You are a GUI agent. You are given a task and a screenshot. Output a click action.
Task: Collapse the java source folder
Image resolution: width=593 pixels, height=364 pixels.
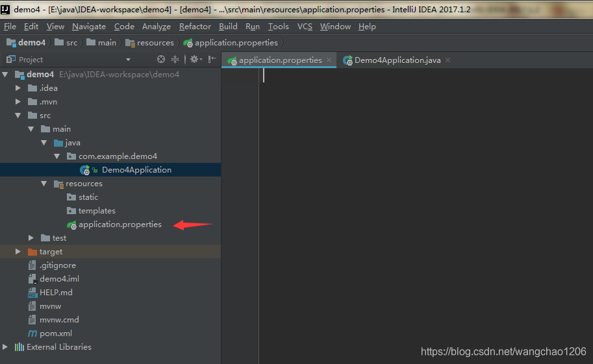44,143
